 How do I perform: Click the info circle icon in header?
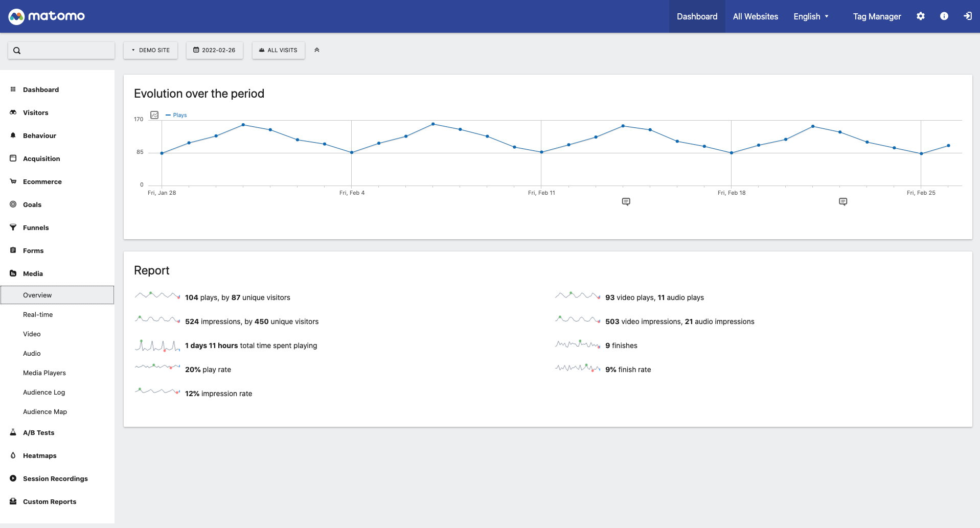pyautogui.click(x=944, y=16)
